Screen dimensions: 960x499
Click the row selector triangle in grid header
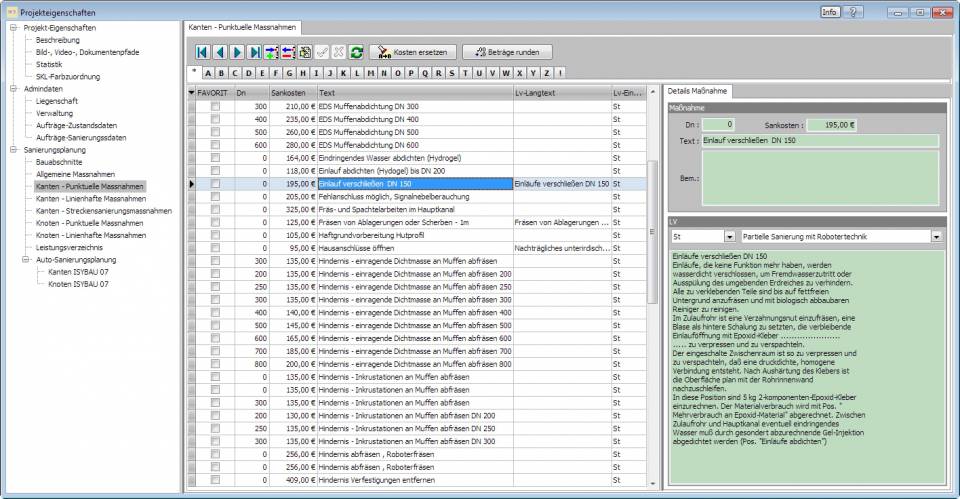(x=191, y=93)
